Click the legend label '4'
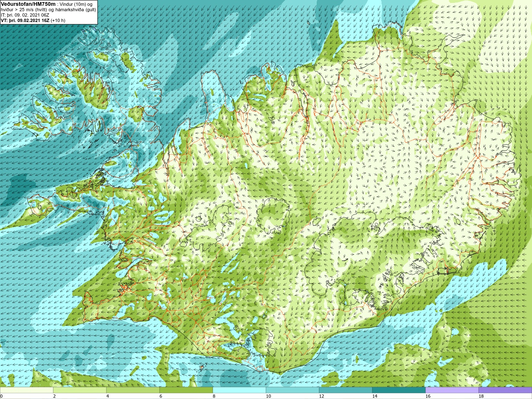532x399 pixels. pyautogui.click(x=108, y=396)
